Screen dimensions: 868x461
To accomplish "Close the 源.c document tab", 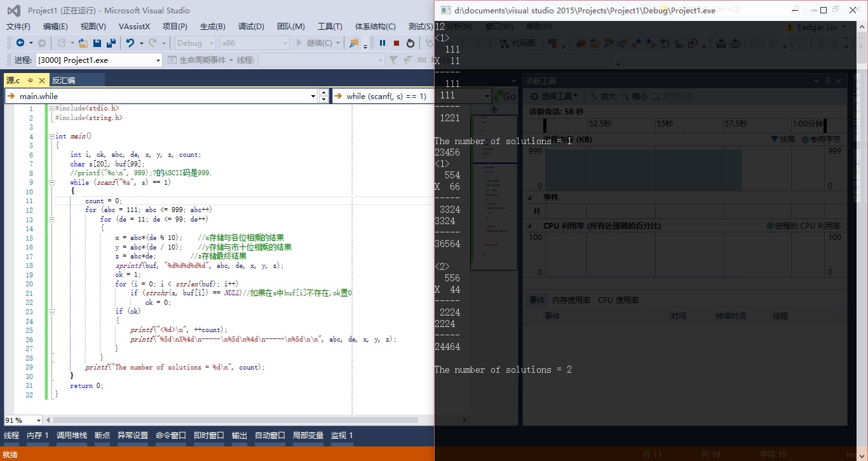I will click(x=42, y=80).
